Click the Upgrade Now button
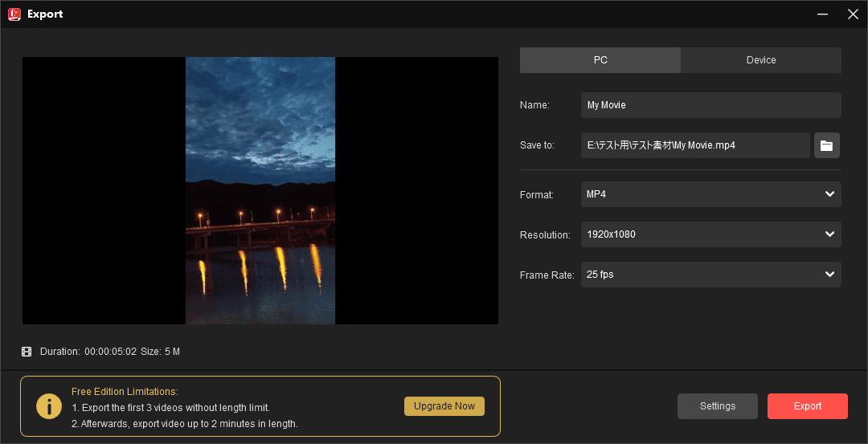 [x=444, y=405]
